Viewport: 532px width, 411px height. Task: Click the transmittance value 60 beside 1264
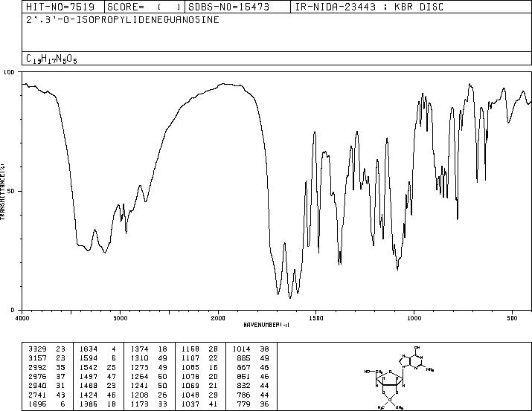click(x=162, y=376)
